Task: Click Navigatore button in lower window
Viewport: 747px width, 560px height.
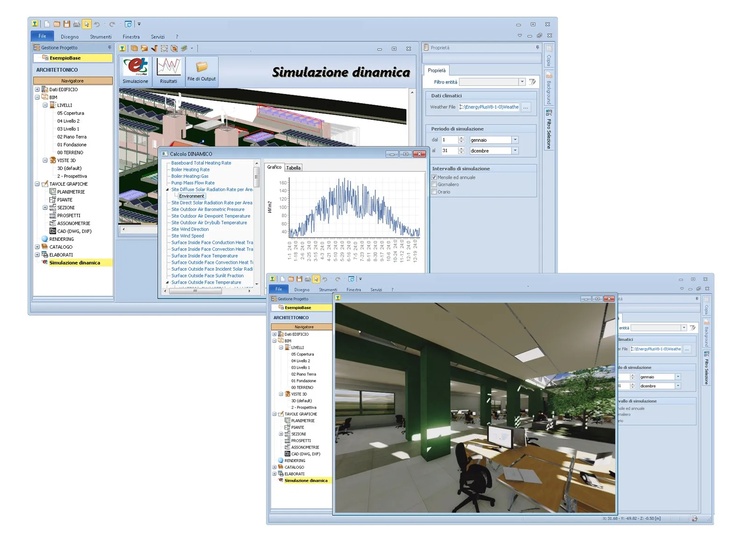Action: [304, 327]
